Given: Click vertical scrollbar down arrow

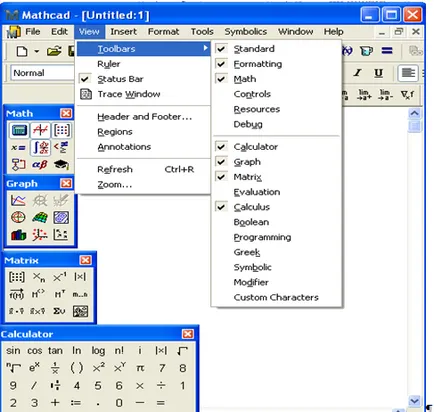Looking at the screenshot, I should click(x=414, y=401).
